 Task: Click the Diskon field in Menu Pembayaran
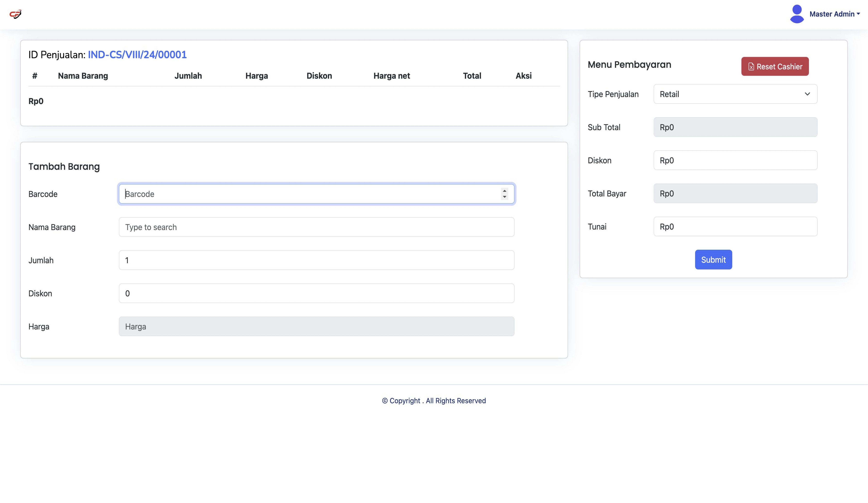pos(735,160)
